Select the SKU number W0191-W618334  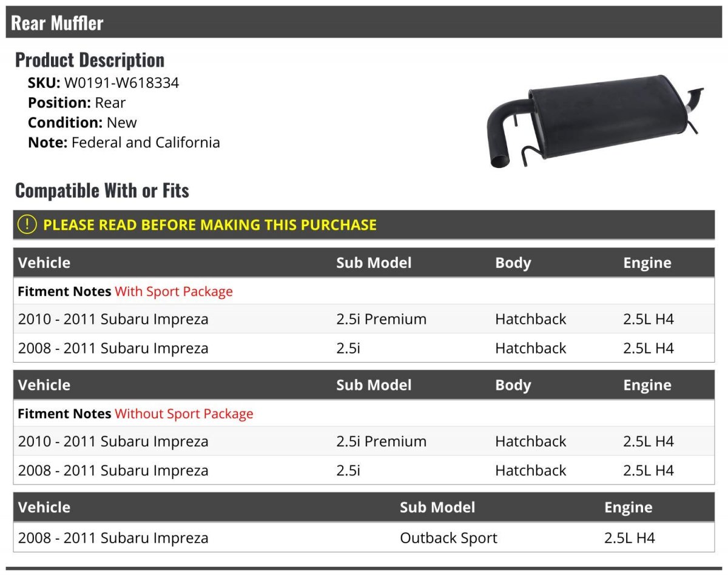point(121,83)
